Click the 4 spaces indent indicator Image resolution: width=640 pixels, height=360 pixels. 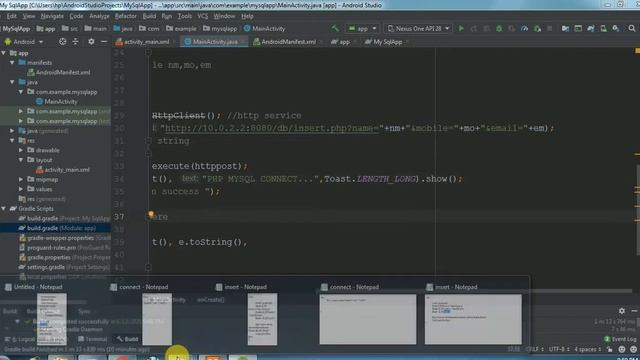tap(587, 349)
